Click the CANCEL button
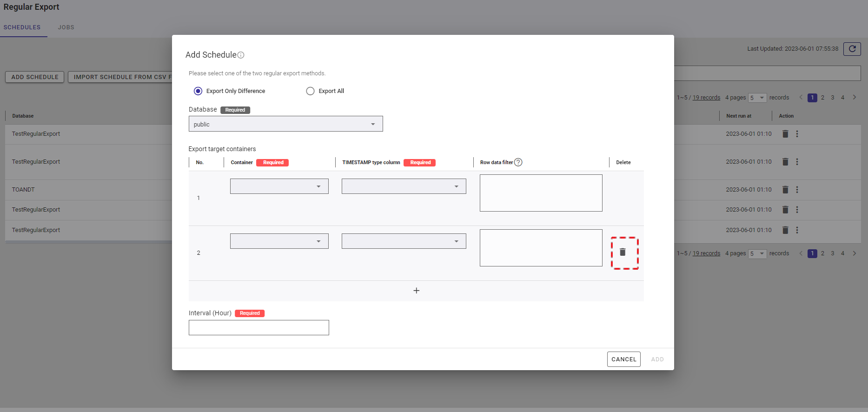The height and width of the screenshot is (412, 868). 623,359
